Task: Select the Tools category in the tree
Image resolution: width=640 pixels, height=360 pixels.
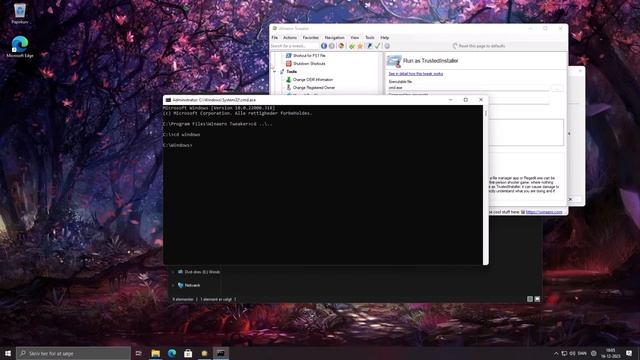Action: tap(291, 71)
